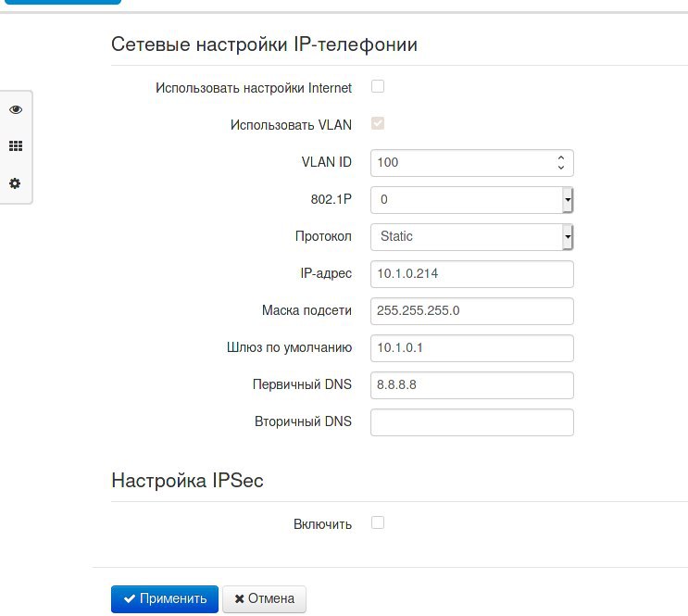The width and height of the screenshot is (688, 616).
Task: Open the 802.1P dropdown
Action: click(x=471, y=200)
